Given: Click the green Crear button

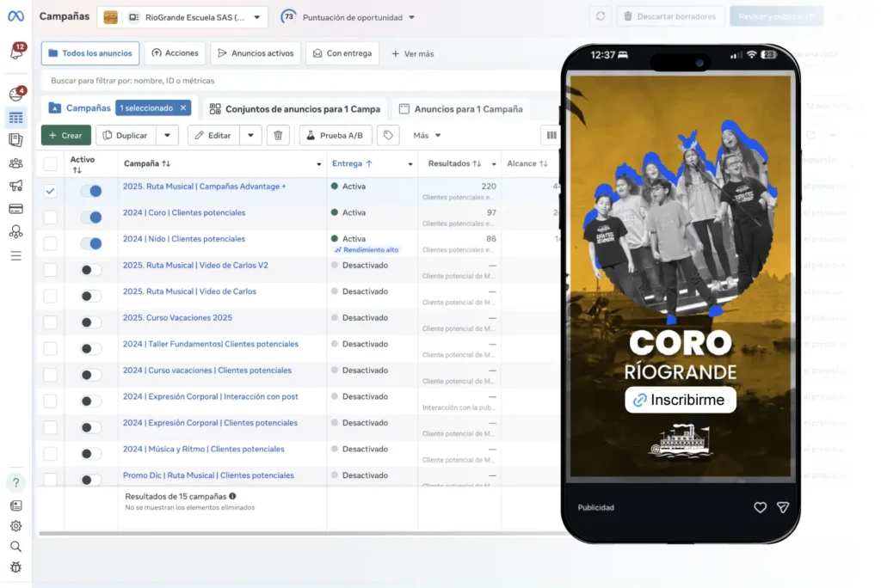Looking at the screenshot, I should tap(66, 135).
